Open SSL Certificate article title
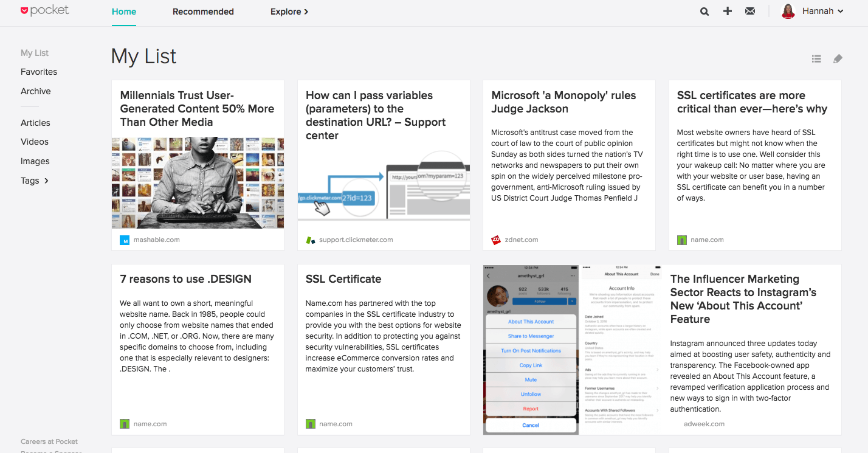The image size is (868, 453). coord(343,279)
